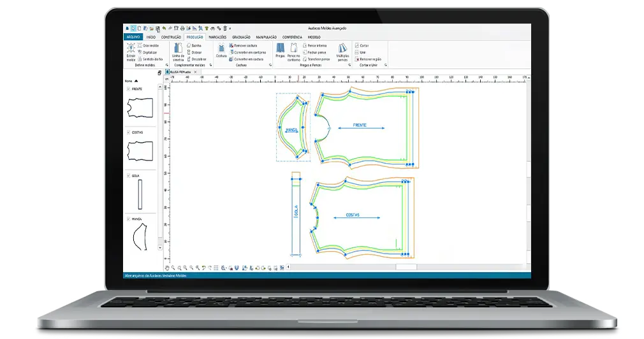The height and width of the screenshot is (339, 644).
Task: Click the print icon in quick toolbar
Action: pos(182,29)
